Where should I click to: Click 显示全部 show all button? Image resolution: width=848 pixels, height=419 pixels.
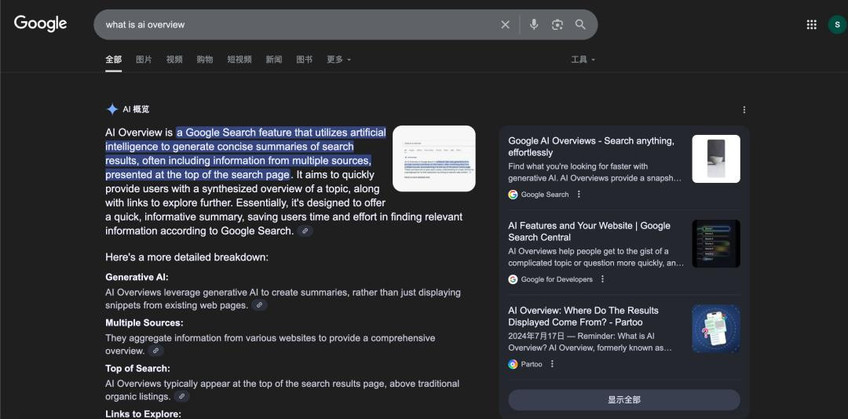[x=624, y=400]
